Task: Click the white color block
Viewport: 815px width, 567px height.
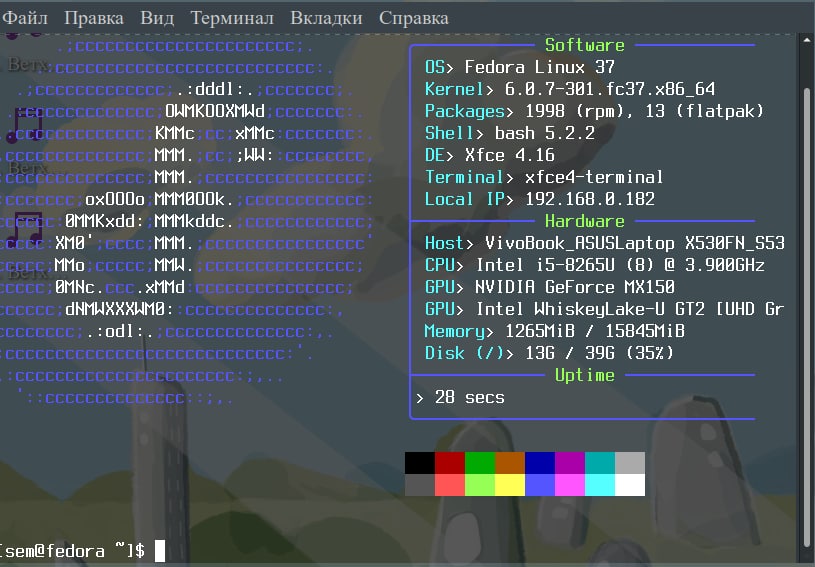Action: 630,485
